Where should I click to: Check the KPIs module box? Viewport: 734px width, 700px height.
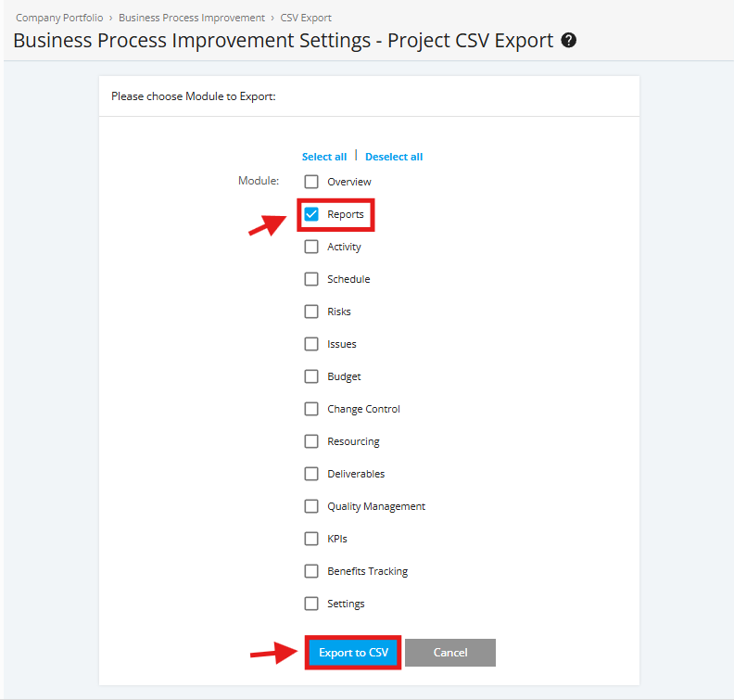pyautogui.click(x=311, y=539)
